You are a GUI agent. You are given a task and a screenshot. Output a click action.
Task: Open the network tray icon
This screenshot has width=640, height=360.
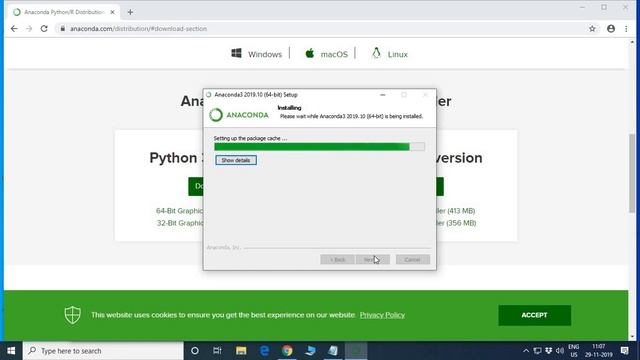pos(537,351)
